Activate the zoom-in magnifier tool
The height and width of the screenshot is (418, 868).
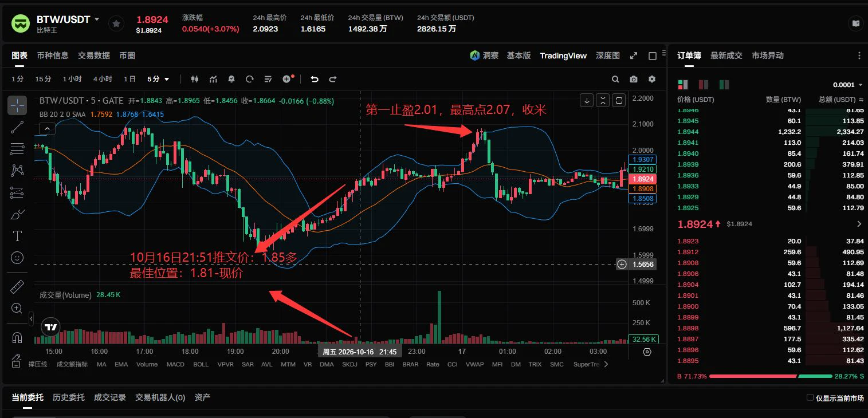[18, 308]
